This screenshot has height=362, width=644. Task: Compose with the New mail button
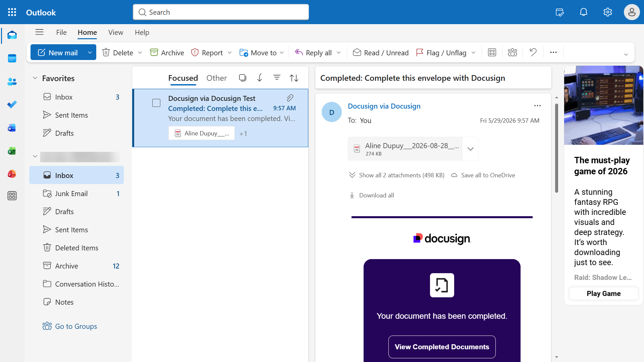pos(58,53)
